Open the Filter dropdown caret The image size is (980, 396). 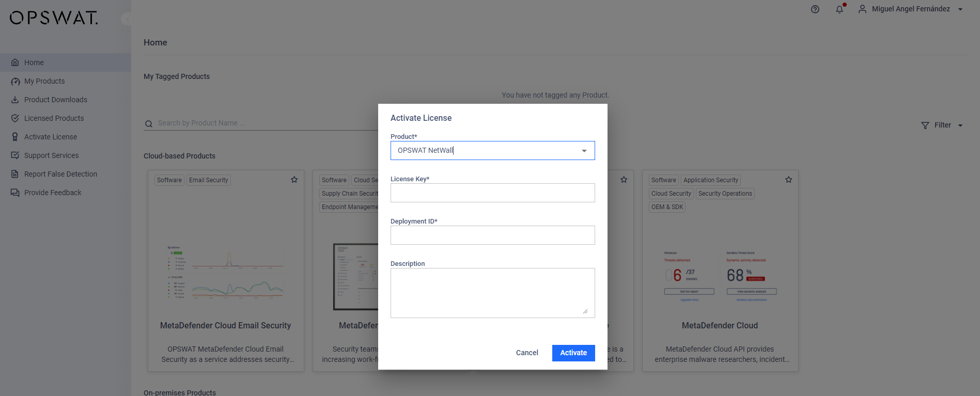point(960,125)
